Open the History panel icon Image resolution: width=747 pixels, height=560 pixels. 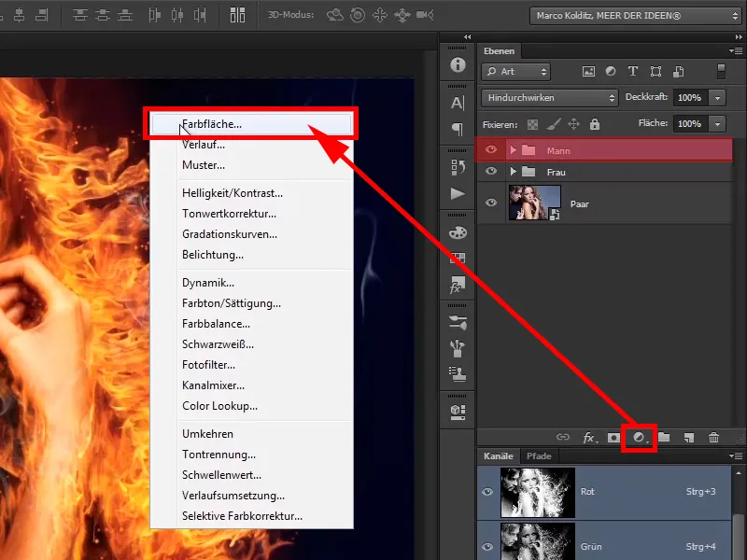[458, 167]
